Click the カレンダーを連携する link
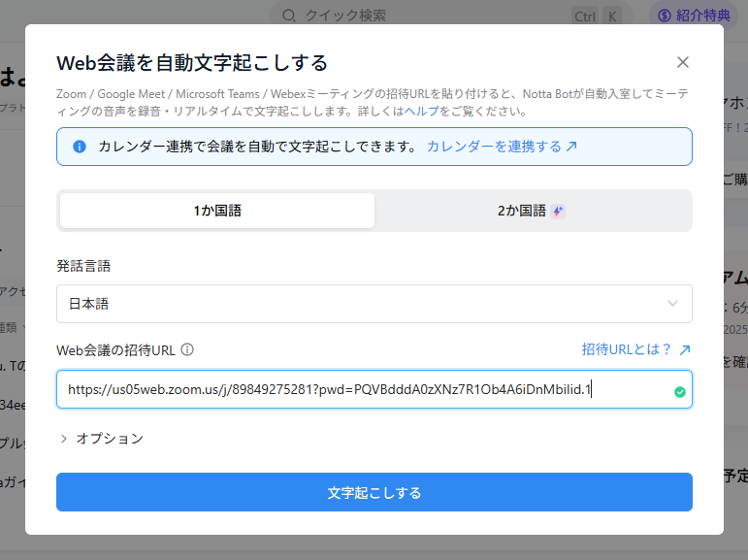 [493, 147]
